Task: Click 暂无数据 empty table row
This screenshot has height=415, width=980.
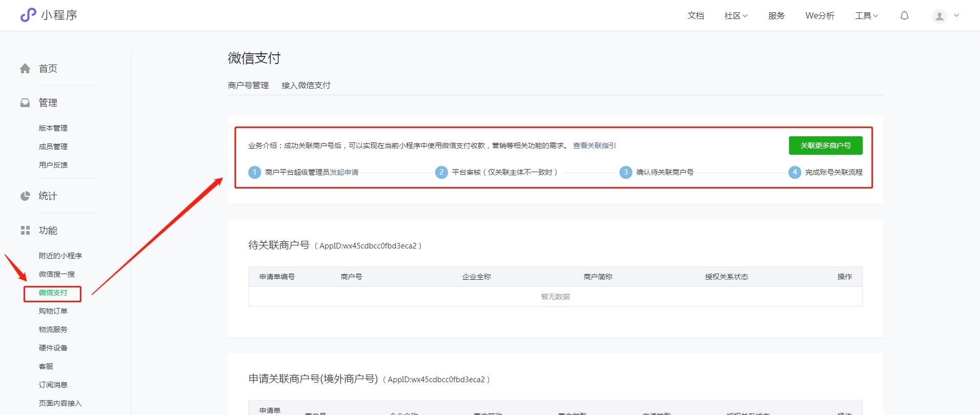Action: pos(556,297)
